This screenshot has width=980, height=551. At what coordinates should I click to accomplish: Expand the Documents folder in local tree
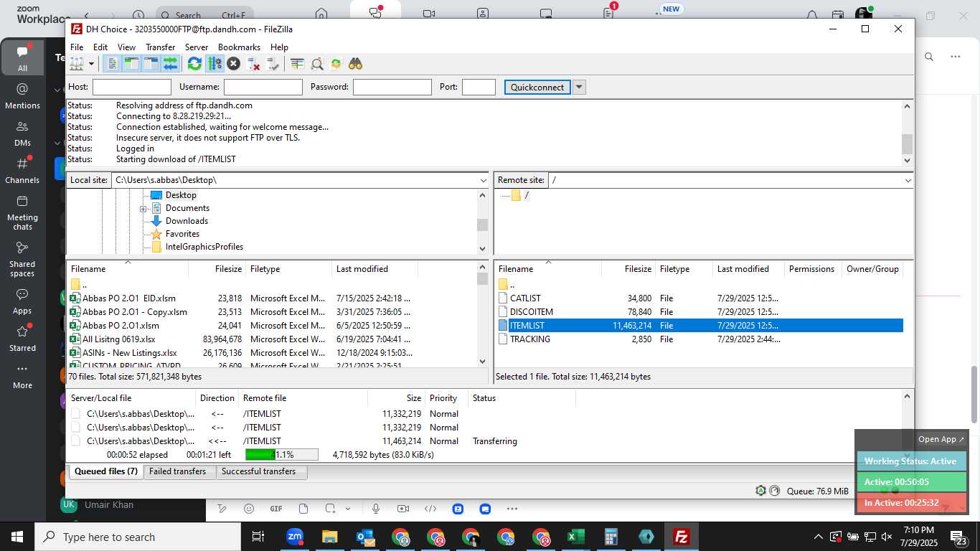(143, 209)
